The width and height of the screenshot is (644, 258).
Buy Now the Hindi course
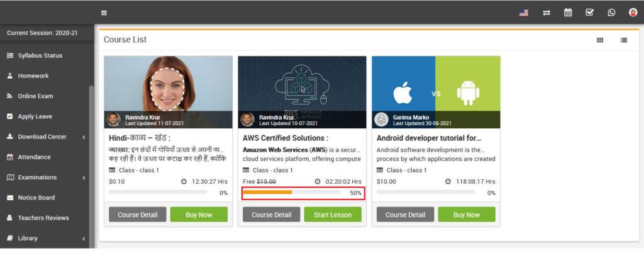[x=199, y=215]
